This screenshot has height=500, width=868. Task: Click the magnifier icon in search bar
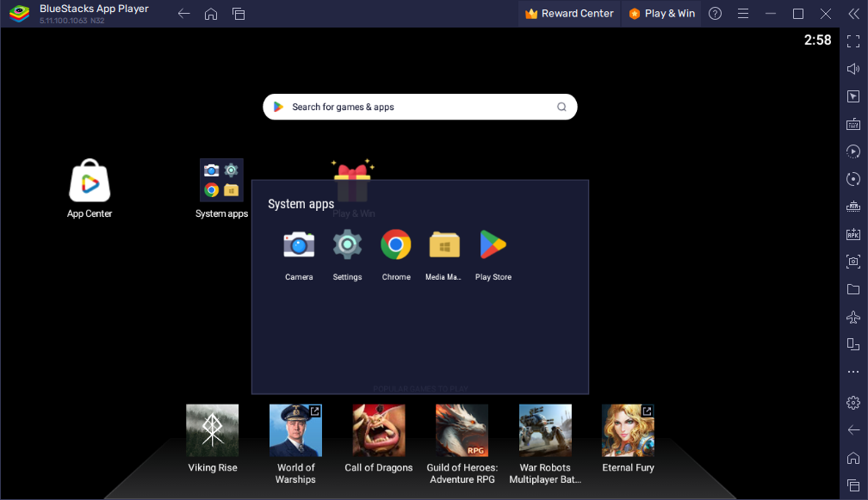[561, 107]
